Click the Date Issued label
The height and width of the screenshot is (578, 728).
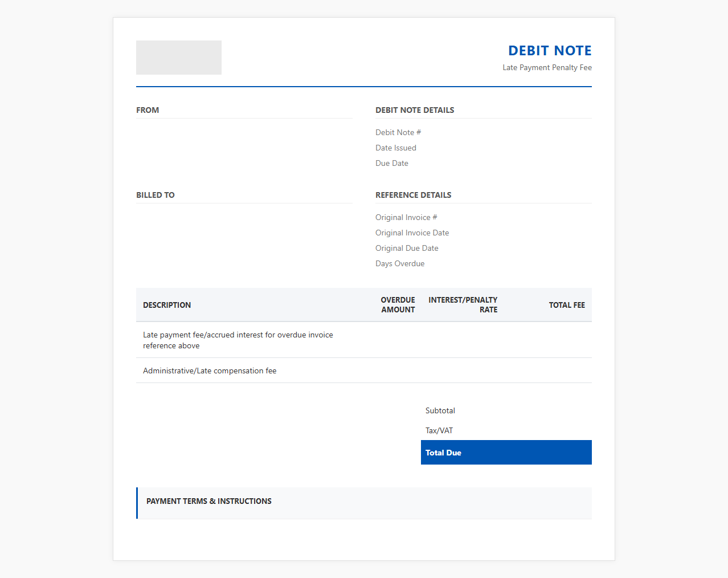[x=396, y=148]
